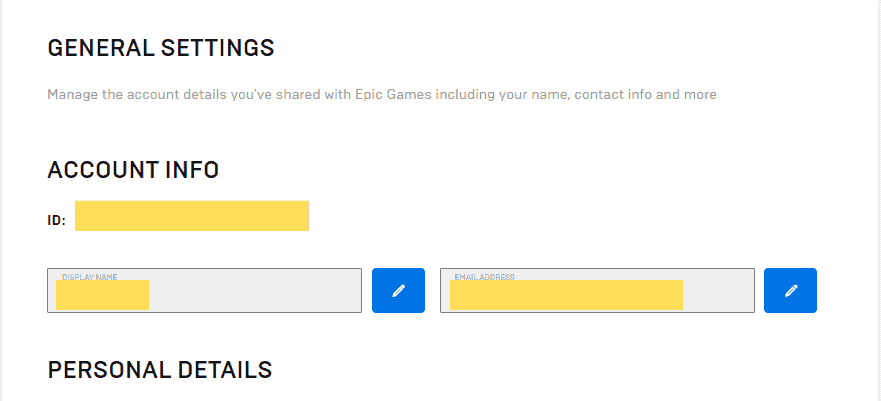Click inside the Display Name field
Viewport: 881px width, 401px height.
[x=205, y=290]
